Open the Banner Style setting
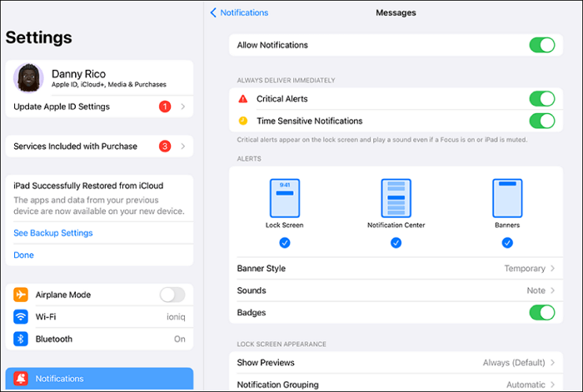Image resolution: width=583 pixels, height=392 pixels. [x=396, y=268]
